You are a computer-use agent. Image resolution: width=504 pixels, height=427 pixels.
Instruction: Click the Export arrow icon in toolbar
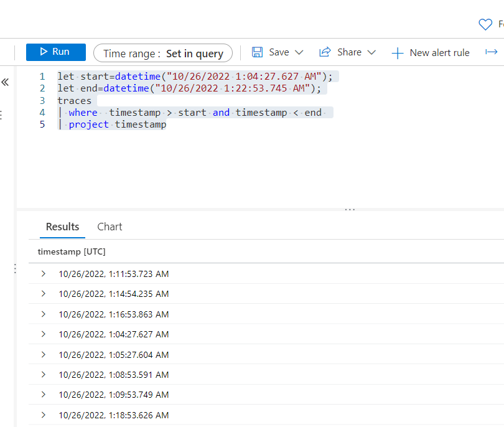pyautogui.click(x=492, y=52)
